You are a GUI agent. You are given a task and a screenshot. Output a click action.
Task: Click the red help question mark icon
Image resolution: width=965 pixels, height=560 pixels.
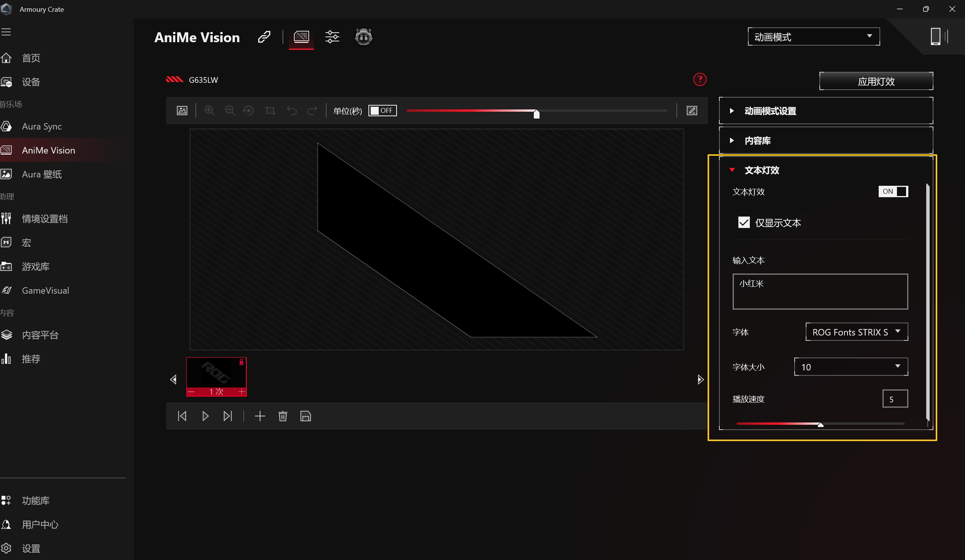pyautogui.click(x=700, y=79)
